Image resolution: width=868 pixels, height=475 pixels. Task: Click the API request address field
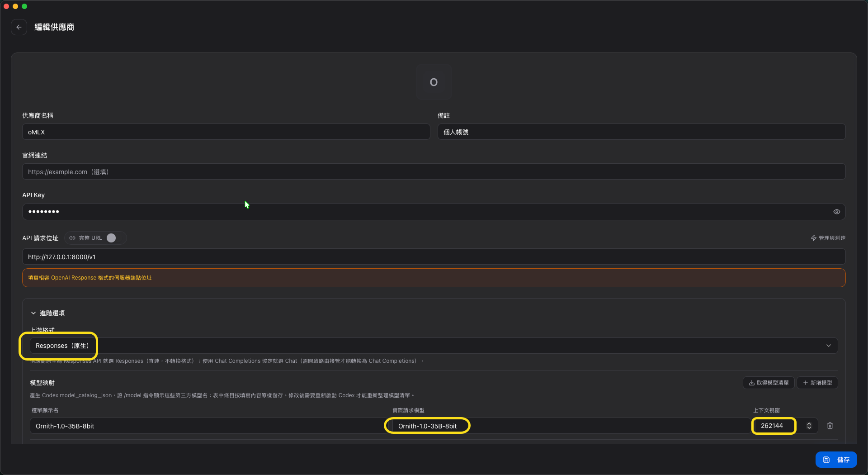coord(434,257)
